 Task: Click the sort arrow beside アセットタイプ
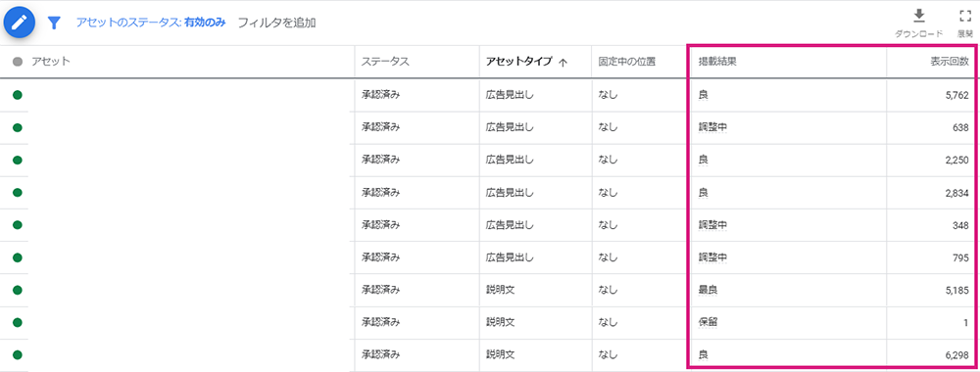pos(563,62)
